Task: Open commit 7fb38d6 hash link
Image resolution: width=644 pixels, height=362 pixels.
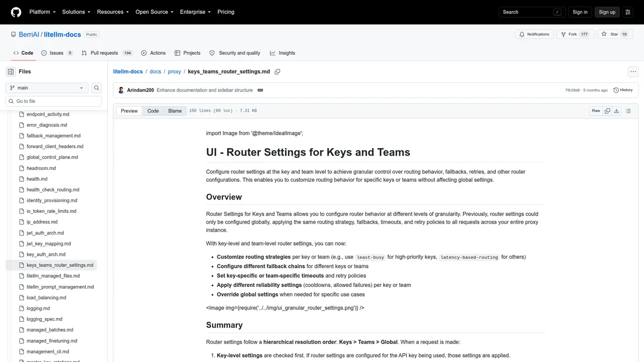Action: point(573,90)
